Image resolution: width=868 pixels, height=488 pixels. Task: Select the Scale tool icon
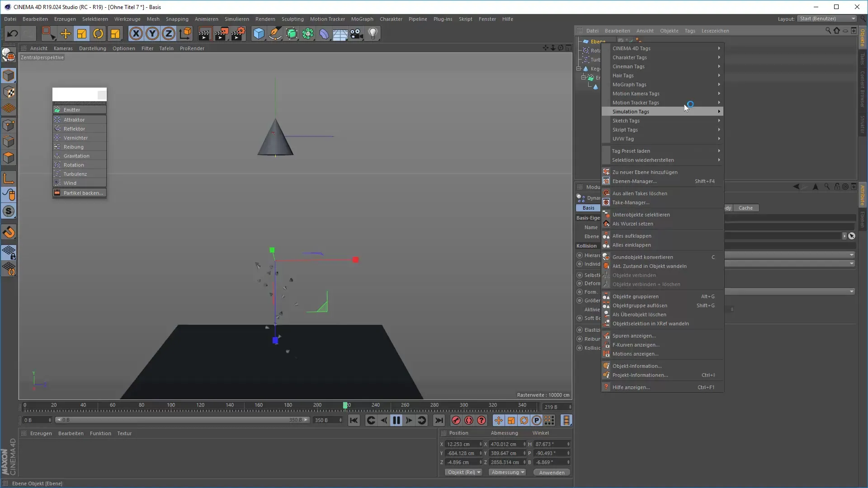(x=82, y=33)
